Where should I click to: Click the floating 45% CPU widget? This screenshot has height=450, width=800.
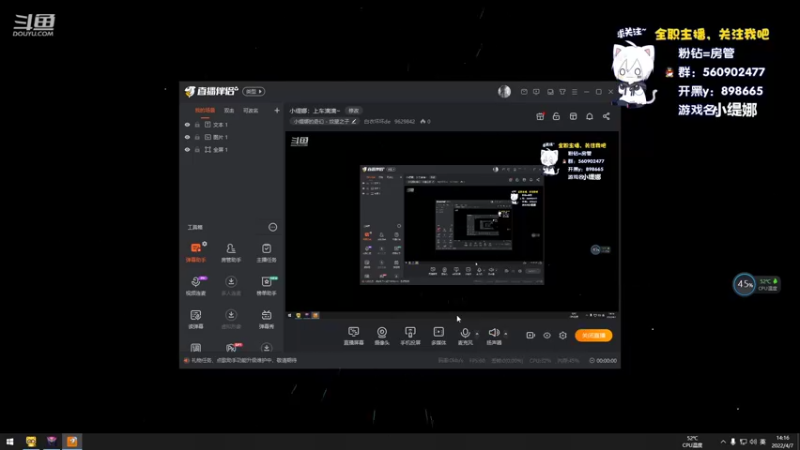[756, 284]
